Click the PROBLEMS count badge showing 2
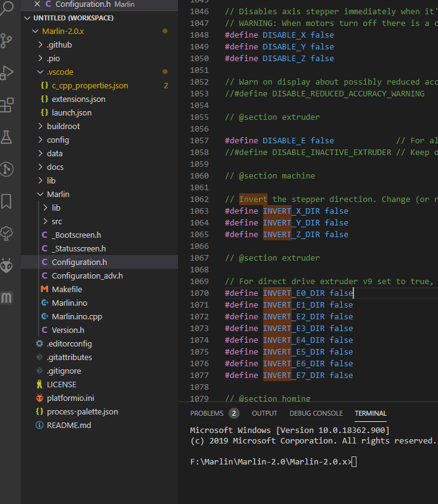Viewport: 438px width, 504px height. pyautogui.click(x=234, y=413)
